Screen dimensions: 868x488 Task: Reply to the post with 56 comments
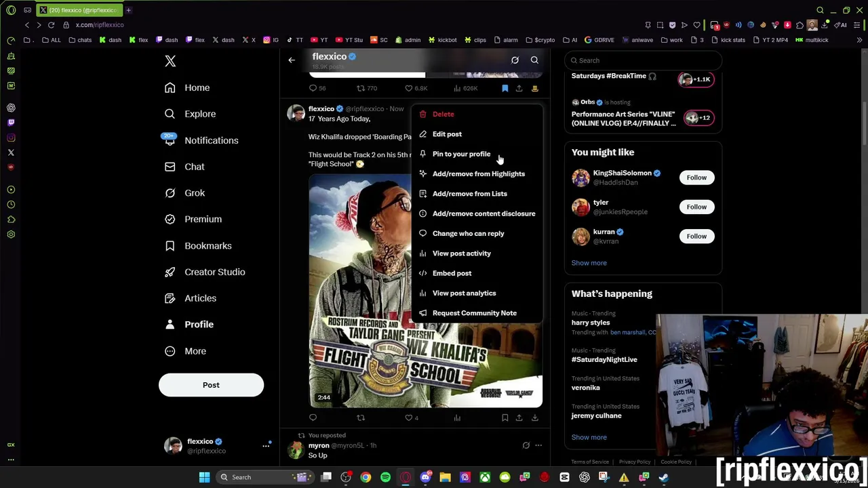(317, 88)
